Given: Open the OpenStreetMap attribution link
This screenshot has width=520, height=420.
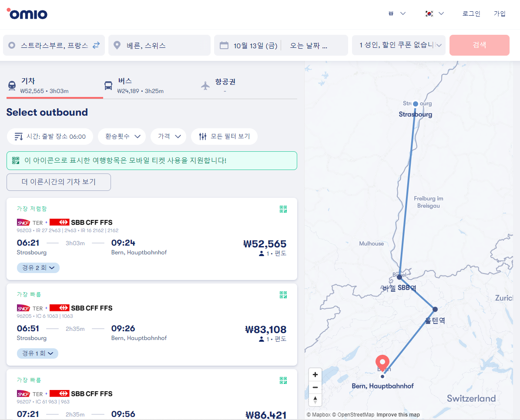Looking at the screenshot, I should point(353,415).
